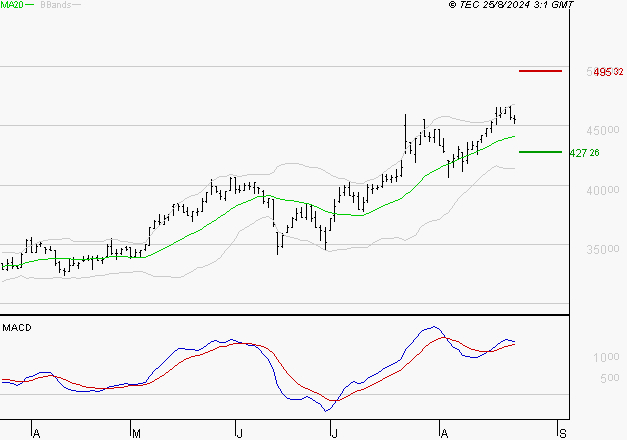Click the green support line marker
627x440 pixels.
click(x=540, y=152)
